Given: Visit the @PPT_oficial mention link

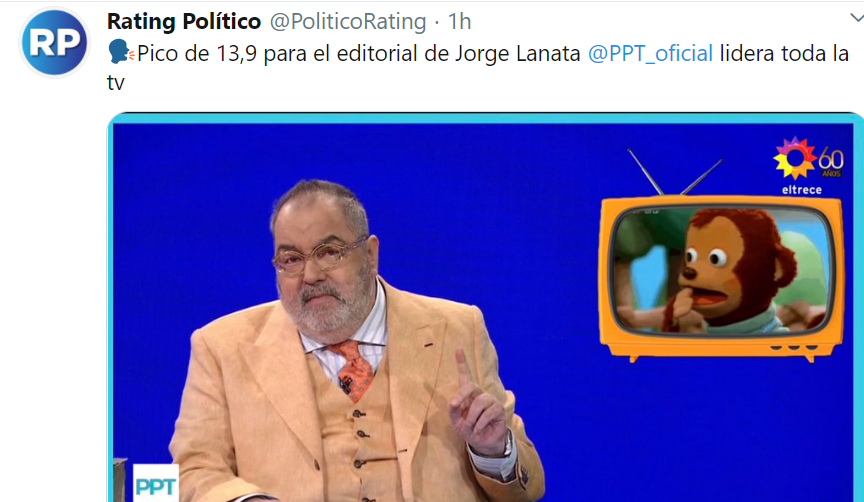Looking at the screenshot, I should pos(650,53).
